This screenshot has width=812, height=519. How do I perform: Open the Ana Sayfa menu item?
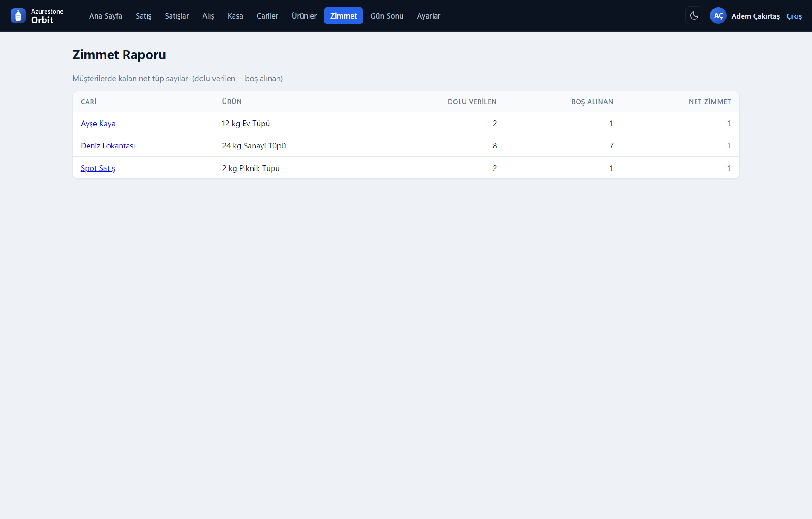[106, 16]
